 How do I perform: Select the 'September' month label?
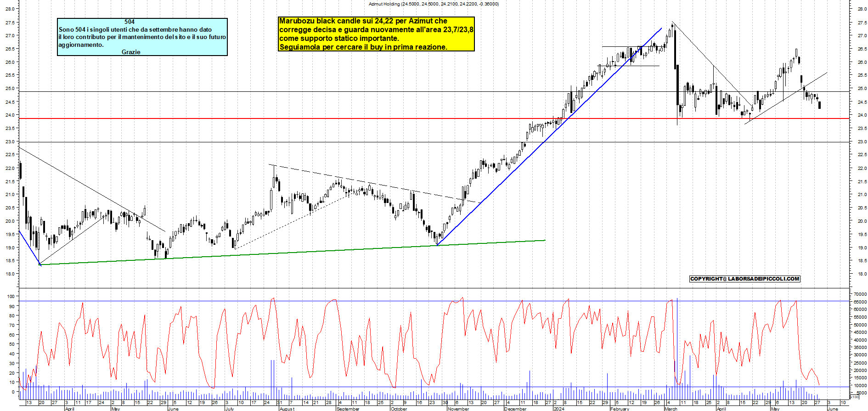coord(348,409)
